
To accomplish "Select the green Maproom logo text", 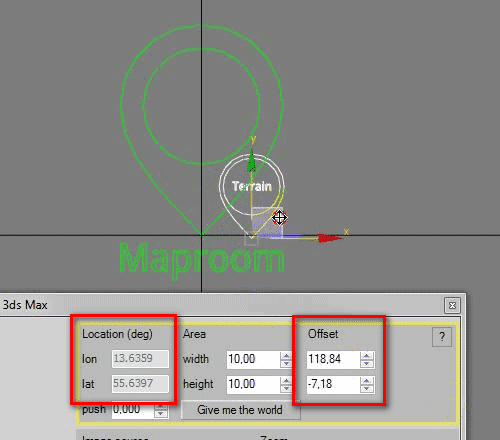I will pyautogui.click(x=202, y=258).
